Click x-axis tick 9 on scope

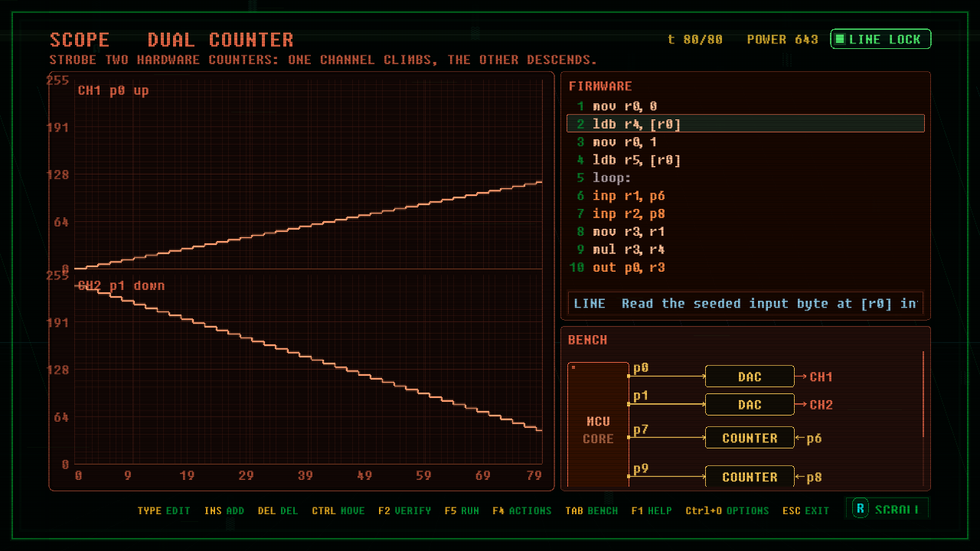(128, 476)
